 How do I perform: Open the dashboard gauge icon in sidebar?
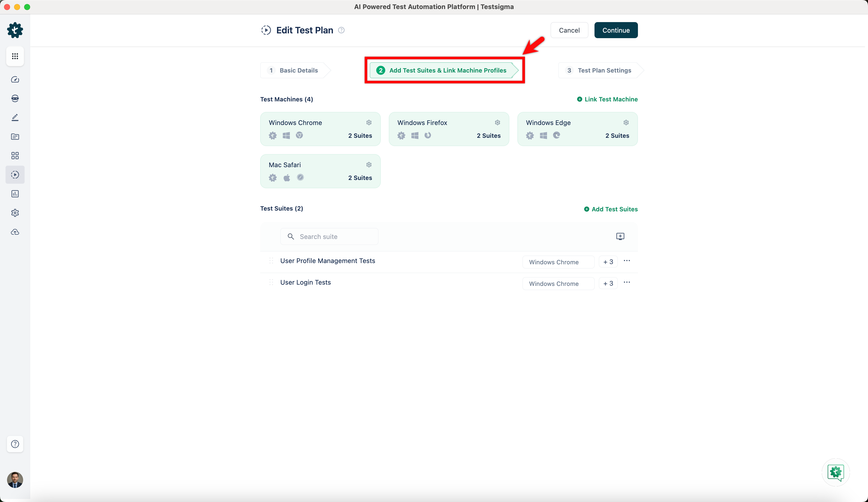[x=15, y=80]
